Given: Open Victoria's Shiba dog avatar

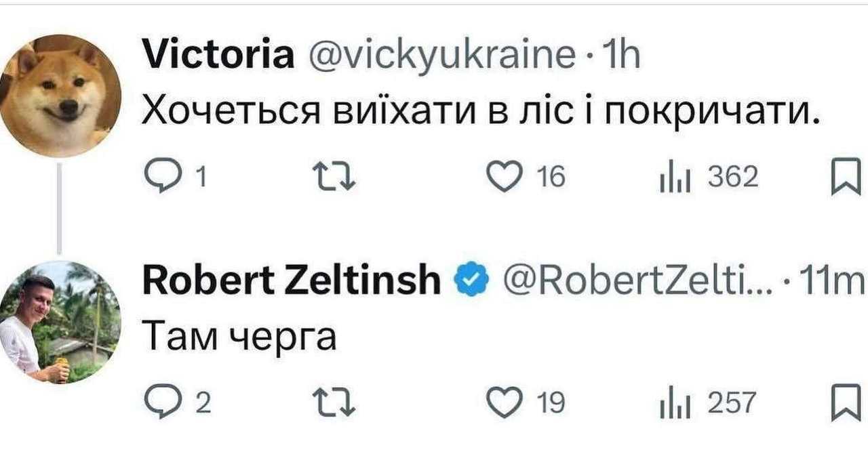Looking at the screenshot, I should 60,95.
